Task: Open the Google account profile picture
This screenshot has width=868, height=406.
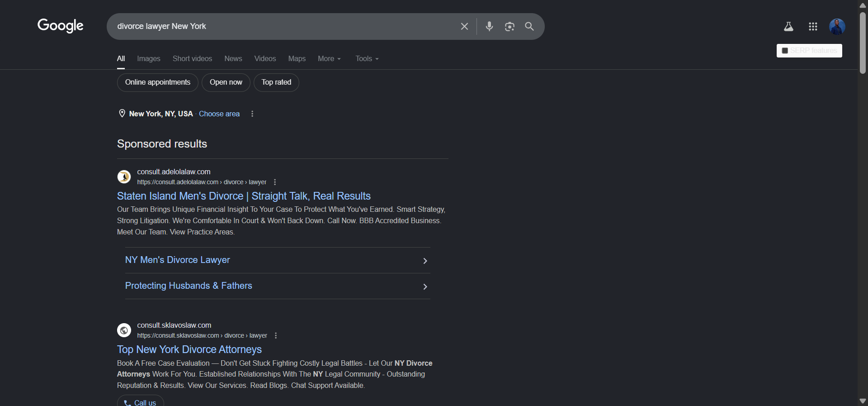Action: pos(837,27)
